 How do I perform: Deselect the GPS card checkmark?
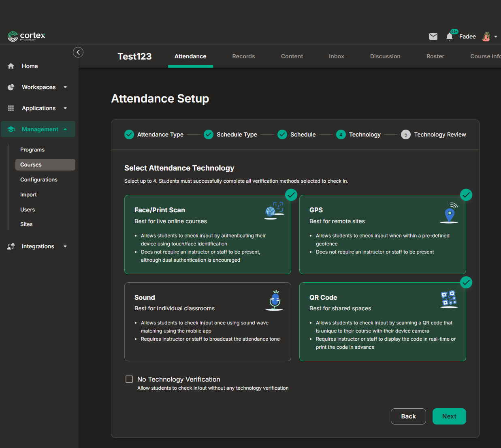[x=466, y=195]
